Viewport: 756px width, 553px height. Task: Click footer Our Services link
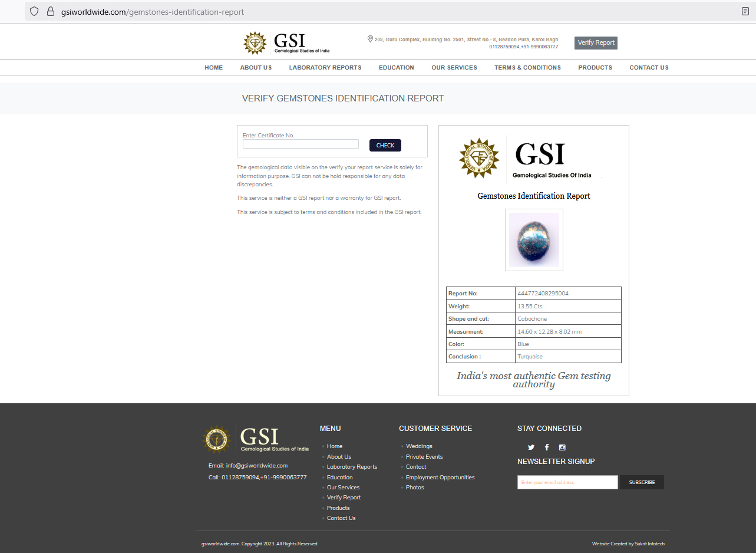[x=343, y=488]
